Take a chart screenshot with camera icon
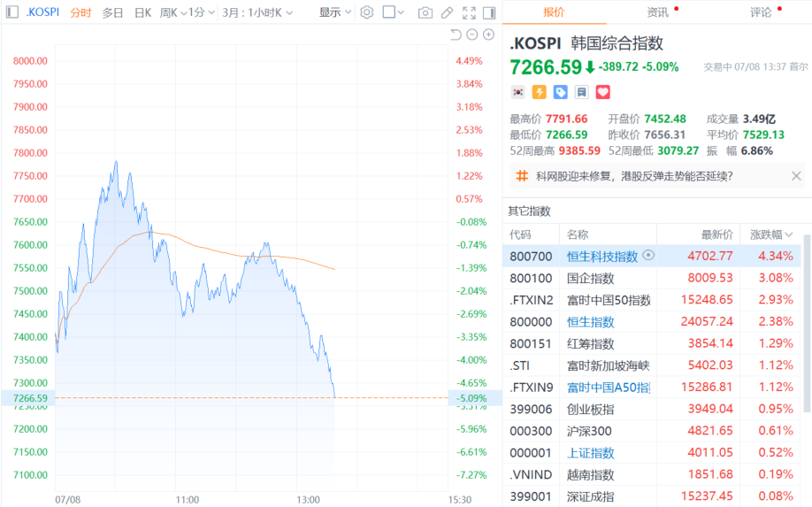 425,13
